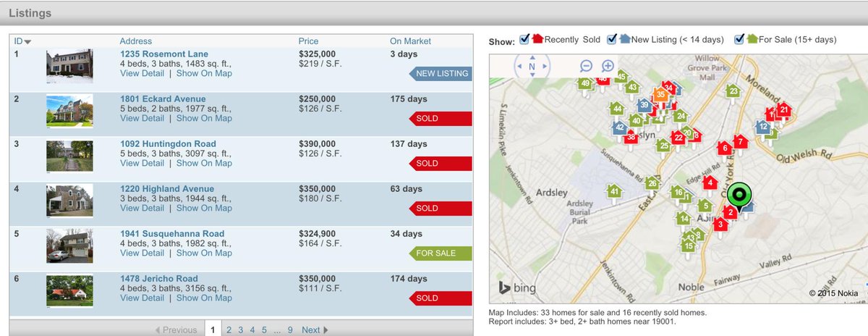The width and height of the screenshot is (868, 336).
Task: Go to page 5 of listings
Action: [x=264, y=330]
